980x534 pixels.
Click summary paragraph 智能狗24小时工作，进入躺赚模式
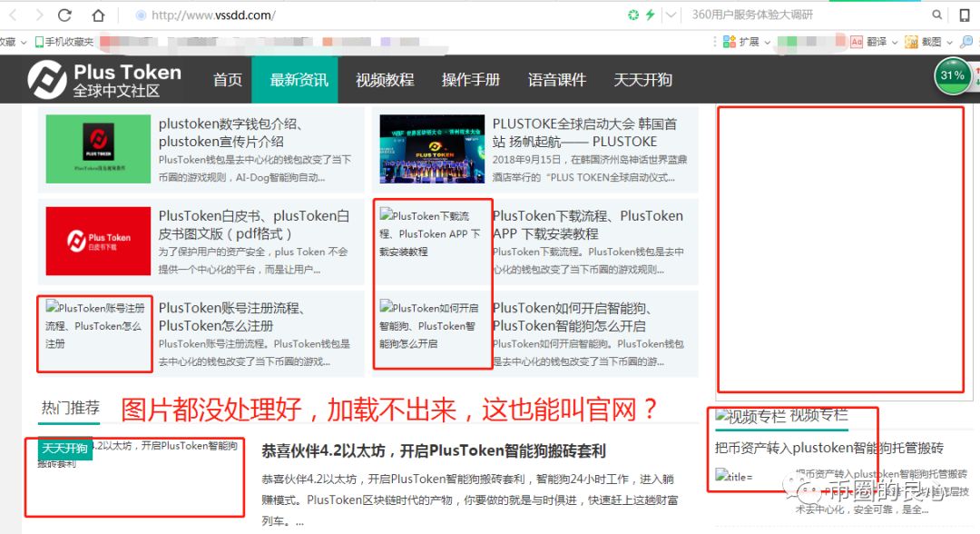(x=469, y=499)
